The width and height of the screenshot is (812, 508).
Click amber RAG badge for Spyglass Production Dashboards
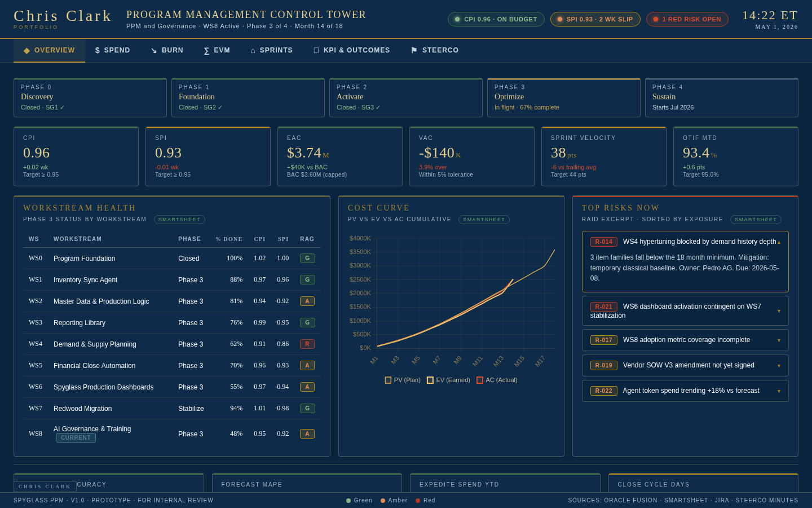coord(307,387)
